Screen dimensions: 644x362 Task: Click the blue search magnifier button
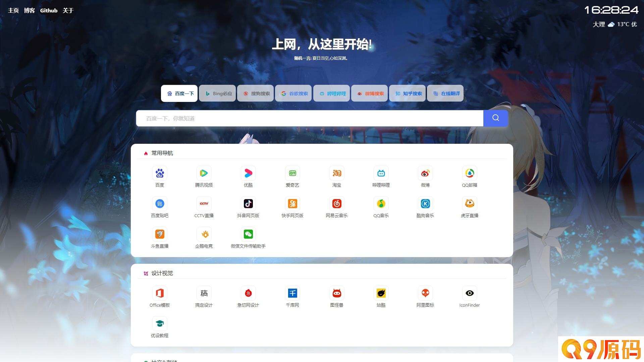coord(496,118)
